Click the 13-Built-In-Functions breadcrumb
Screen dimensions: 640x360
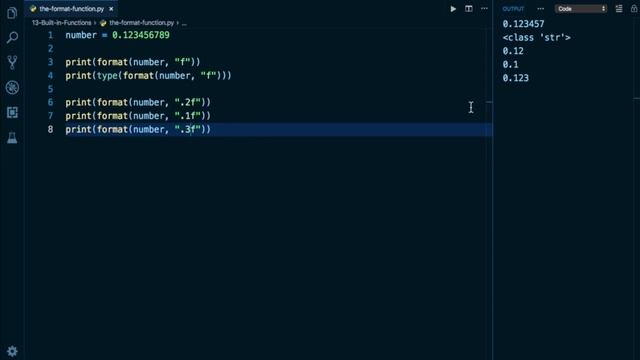pyautogui.click(x=62, y=23)
